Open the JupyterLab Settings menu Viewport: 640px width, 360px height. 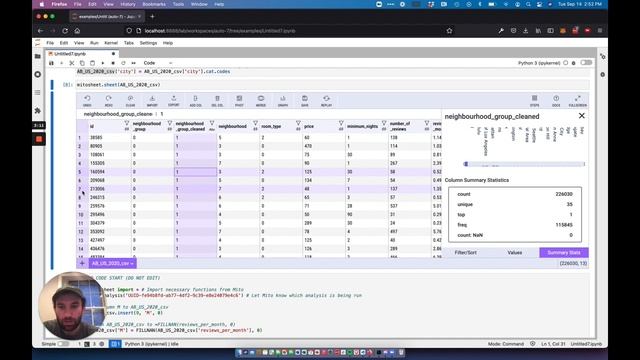pyautogui.click(x=148, y=43)
